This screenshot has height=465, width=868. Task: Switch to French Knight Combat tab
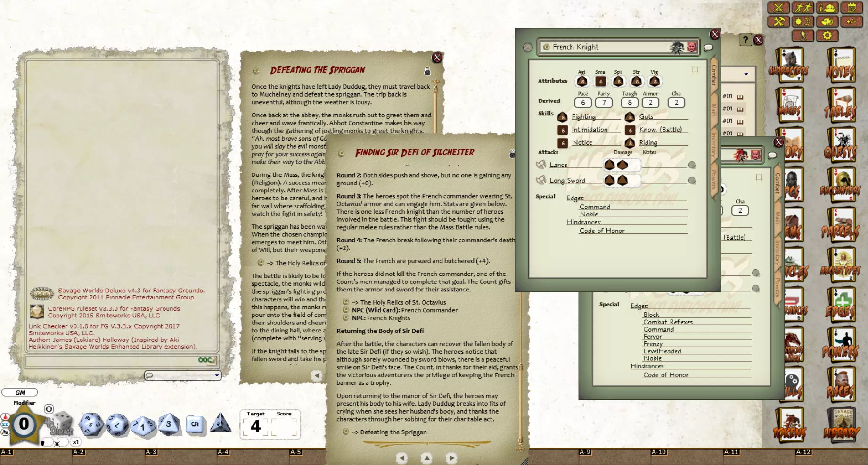pyautogui.click(x=713, y=75)
